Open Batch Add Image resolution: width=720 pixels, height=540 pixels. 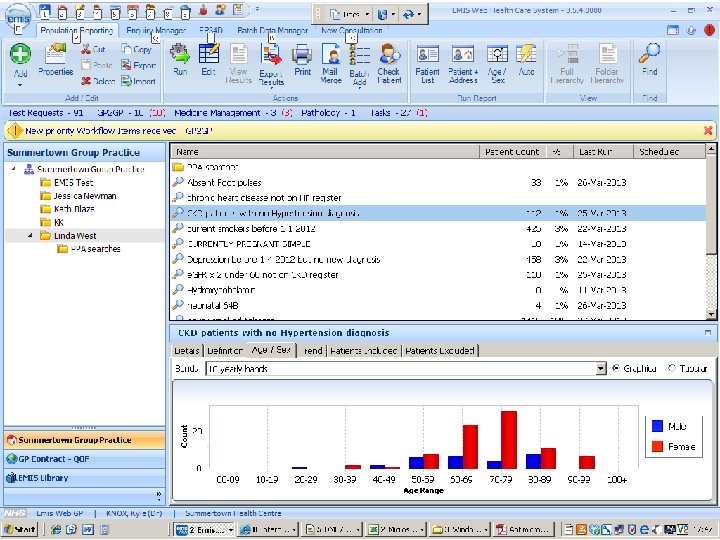[359, 64]
